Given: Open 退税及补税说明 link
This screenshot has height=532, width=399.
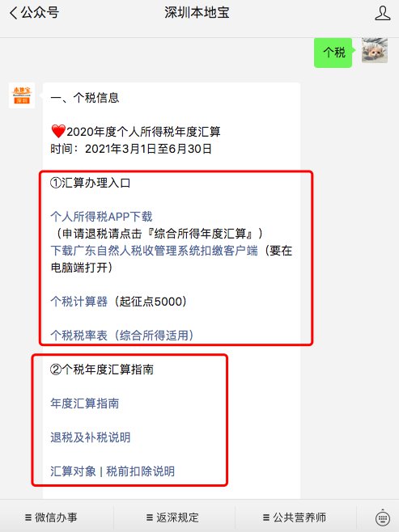Looking at the screenshot, I should point(91,437).
